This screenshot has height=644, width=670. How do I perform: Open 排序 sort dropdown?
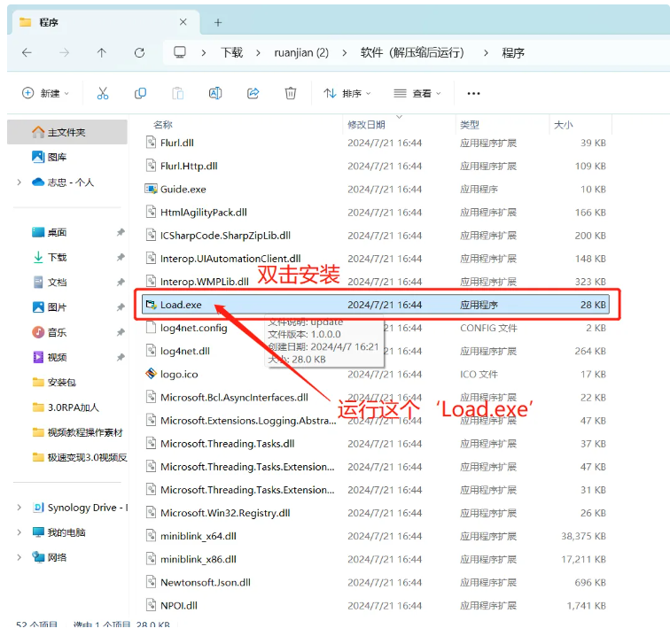tap(347, 93)
